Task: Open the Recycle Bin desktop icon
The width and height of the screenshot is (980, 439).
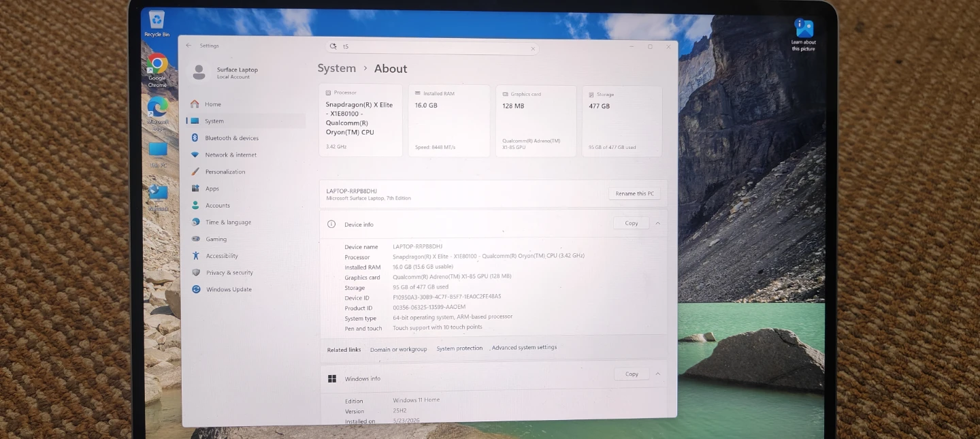Action: 157,23
